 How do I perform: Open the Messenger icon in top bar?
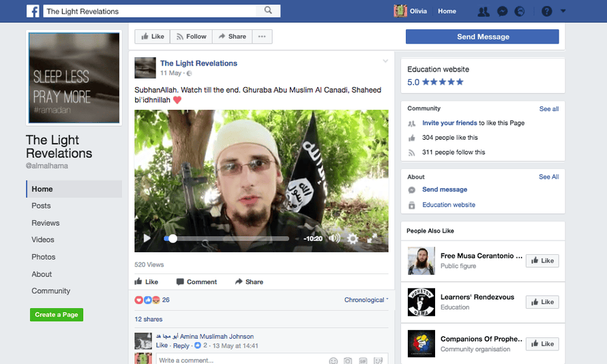[502, 12]
